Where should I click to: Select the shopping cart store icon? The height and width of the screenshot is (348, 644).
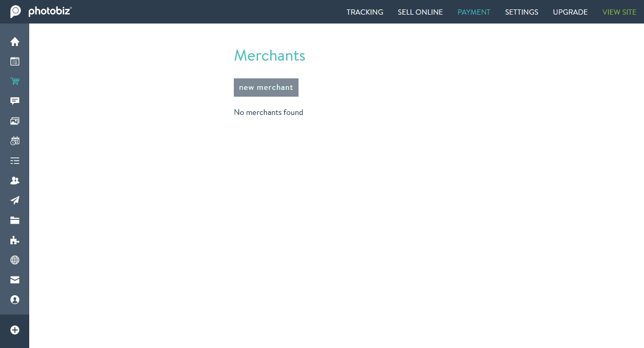(14, 81)
